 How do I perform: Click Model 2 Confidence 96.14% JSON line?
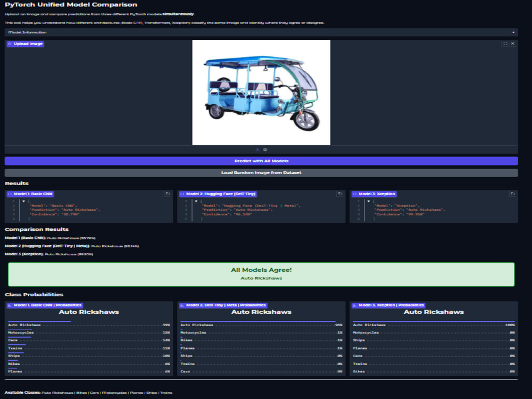coord(227,214)
